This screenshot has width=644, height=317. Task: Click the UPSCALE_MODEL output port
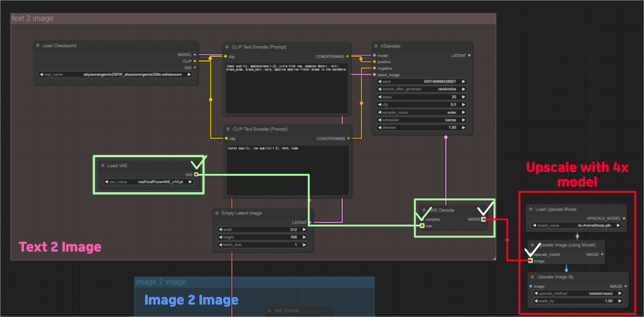click(624, 219)
